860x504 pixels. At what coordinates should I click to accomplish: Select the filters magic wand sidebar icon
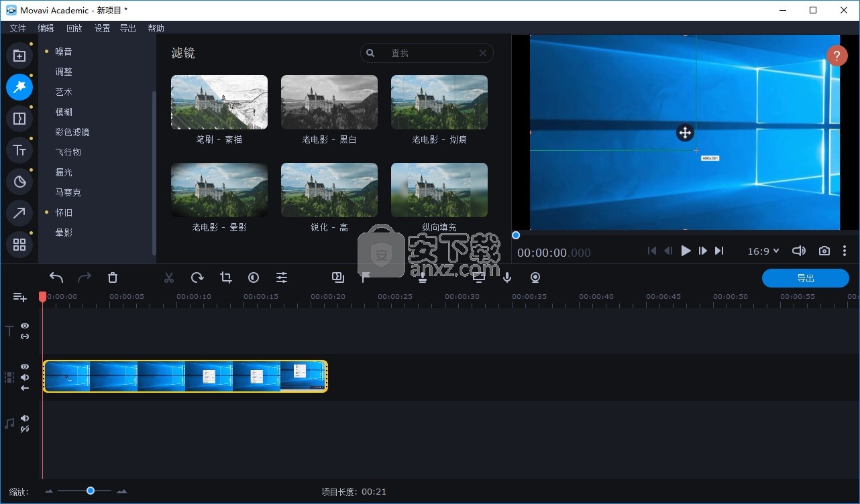(x=19, y=87)
